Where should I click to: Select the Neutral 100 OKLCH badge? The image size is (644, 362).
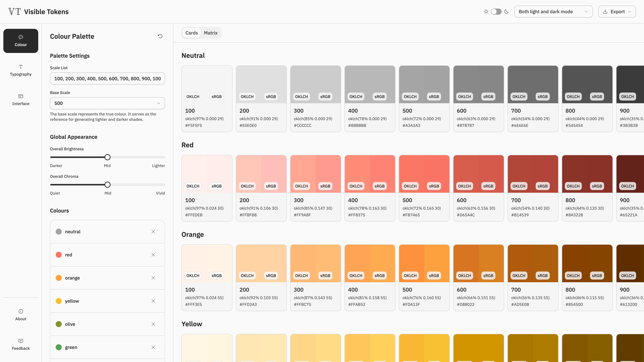coord(193,97)
